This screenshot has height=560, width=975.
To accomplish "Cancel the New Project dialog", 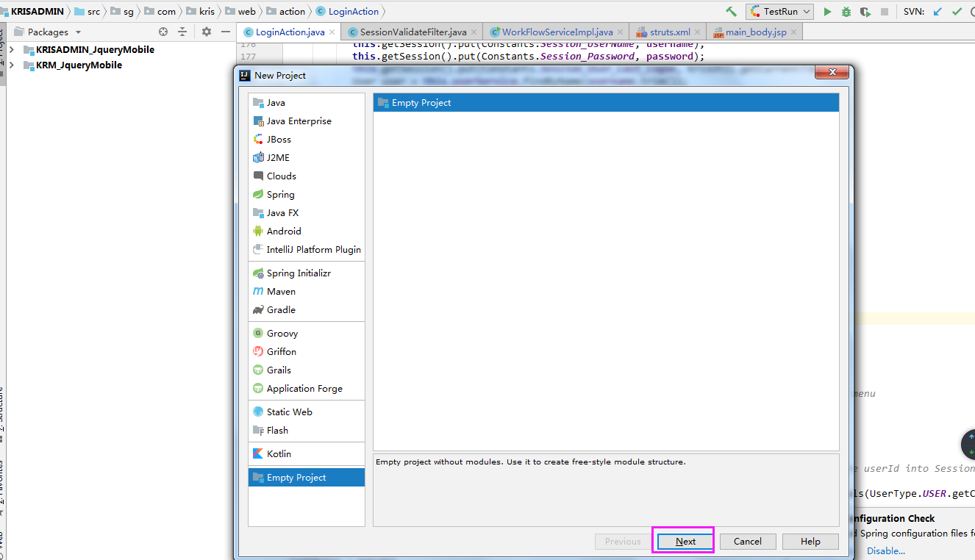I will pos(748,541).
